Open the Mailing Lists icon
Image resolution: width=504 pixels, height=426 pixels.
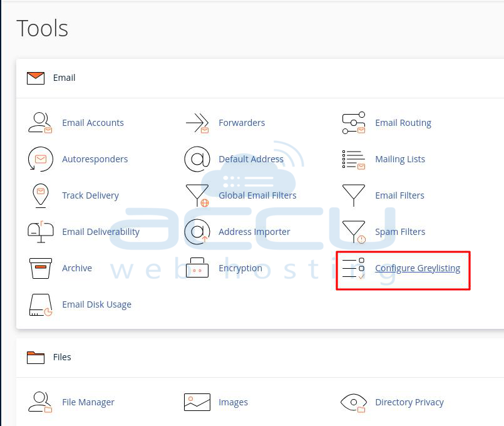(x=354, y=160)
